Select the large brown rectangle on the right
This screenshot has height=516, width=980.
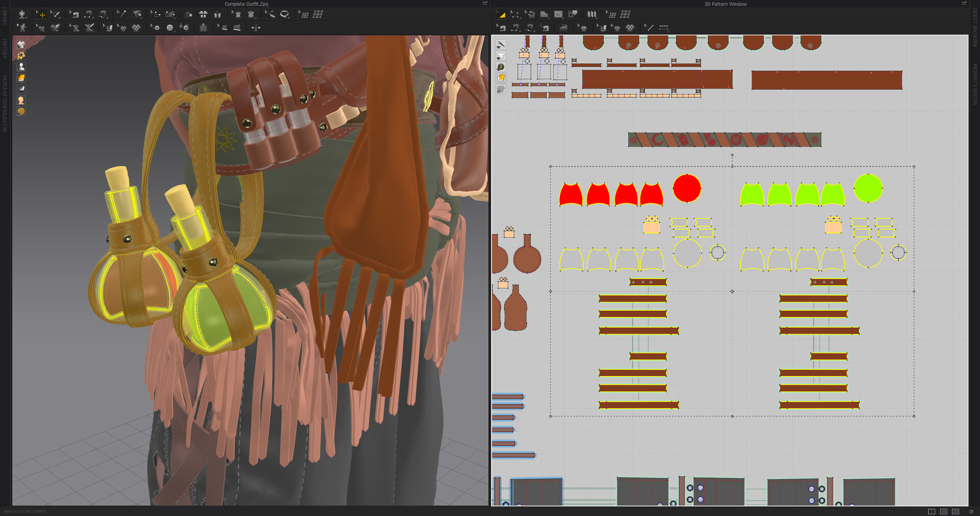tap(827, 80)
